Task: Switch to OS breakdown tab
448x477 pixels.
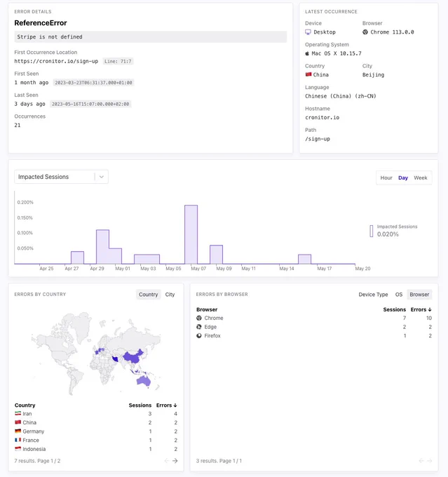Action: pos(399,295)
